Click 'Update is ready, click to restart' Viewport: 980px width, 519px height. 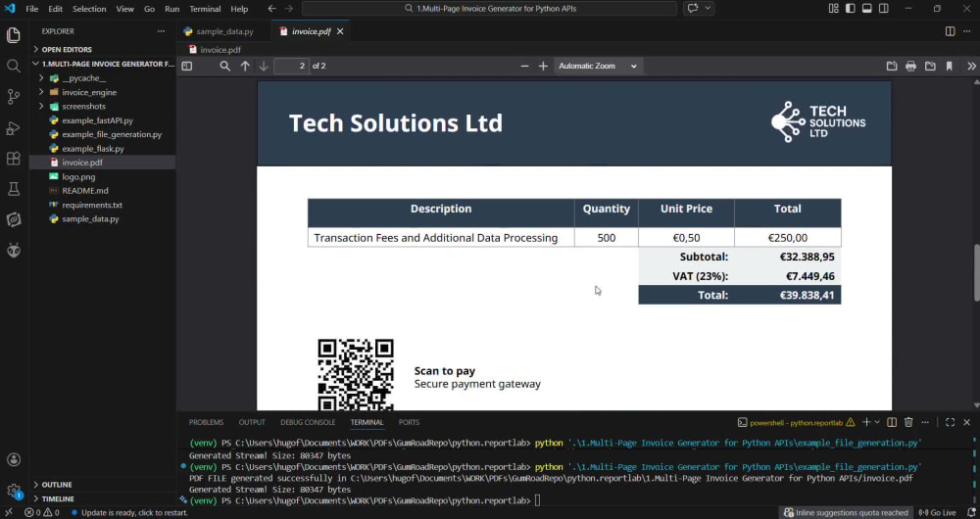coord(129,513)
